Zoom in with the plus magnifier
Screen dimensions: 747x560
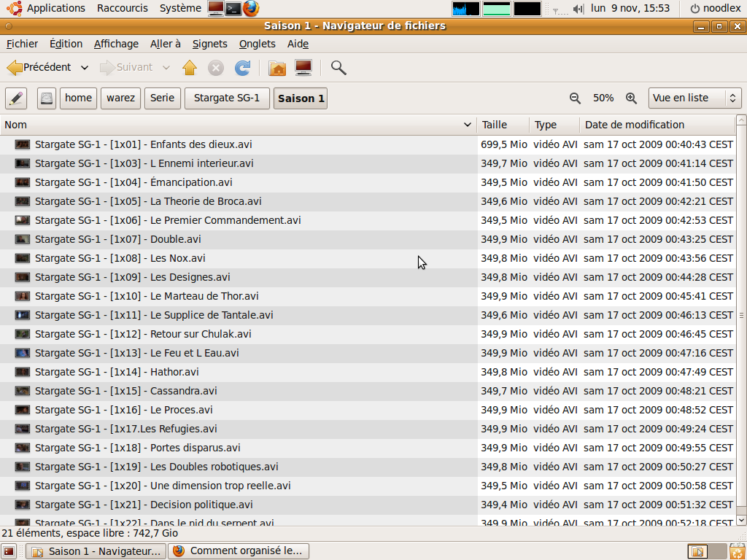click(x=631, y=98)
